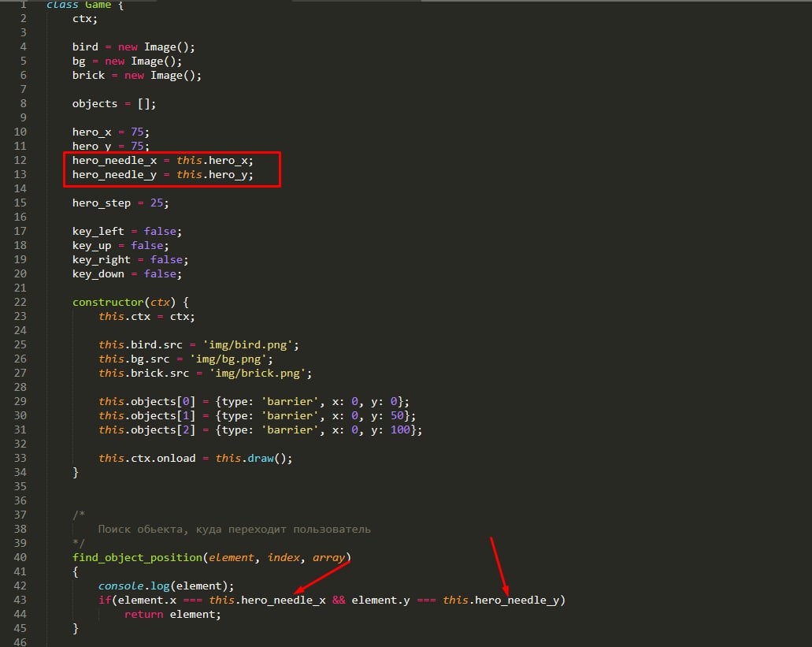Click 'hero_x' declaration on line 10

coord(91,132)
